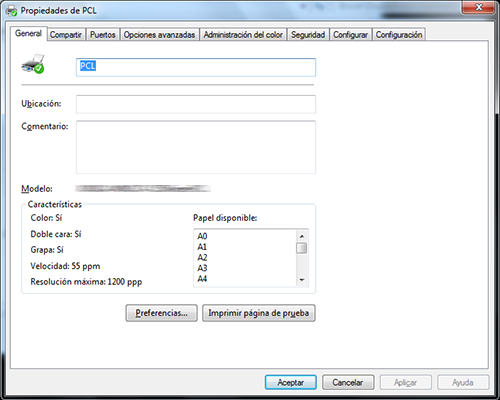Go to the Opciones avanzadas tab
This screenshot has height=400, width=500.
(159, 35)
